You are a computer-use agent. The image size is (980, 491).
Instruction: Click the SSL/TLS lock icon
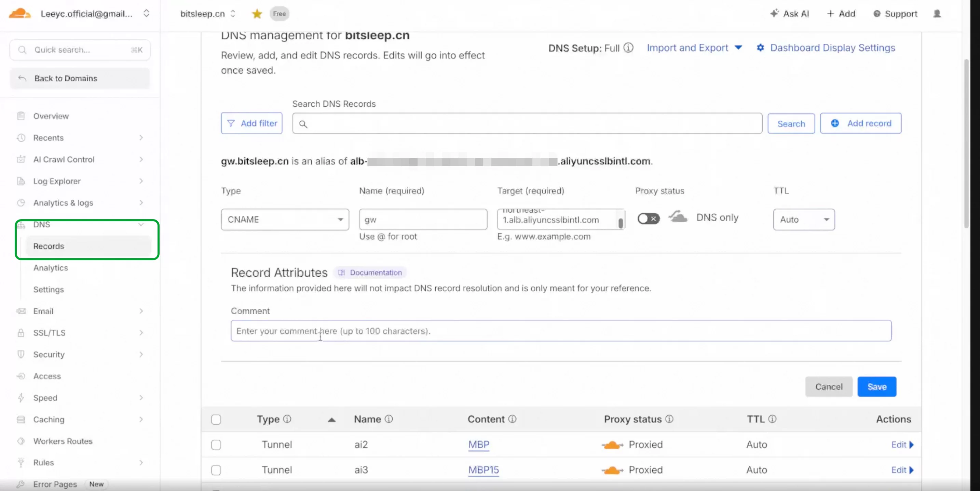pos(21,333)
